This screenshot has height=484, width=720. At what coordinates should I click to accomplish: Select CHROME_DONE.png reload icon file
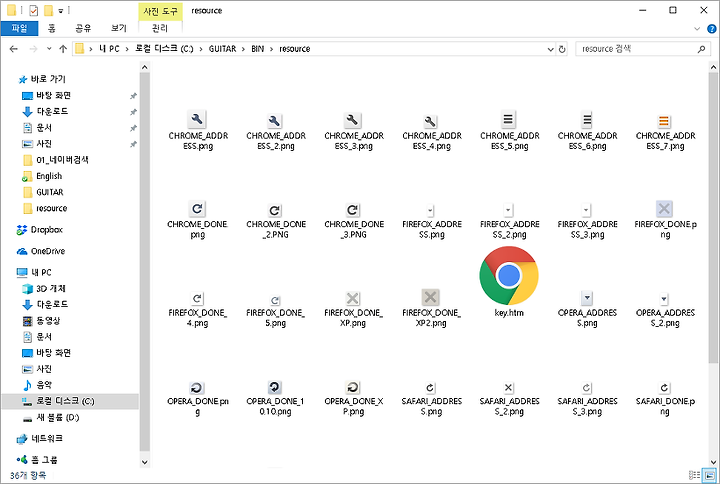point(197,209)
